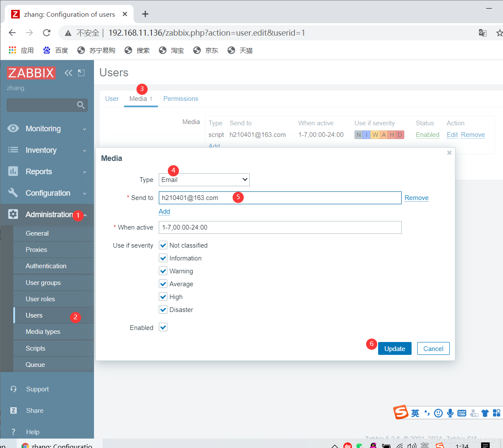Click the Reports chart icon
Image resolution: width=503 pixels, height=448 pixels.
click(13, 171)
